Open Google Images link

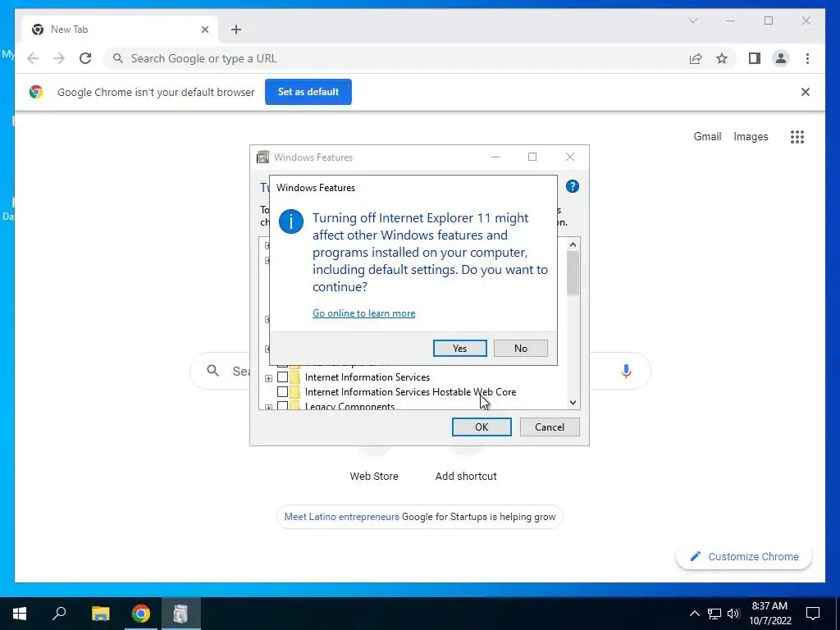tap(751, 137)
